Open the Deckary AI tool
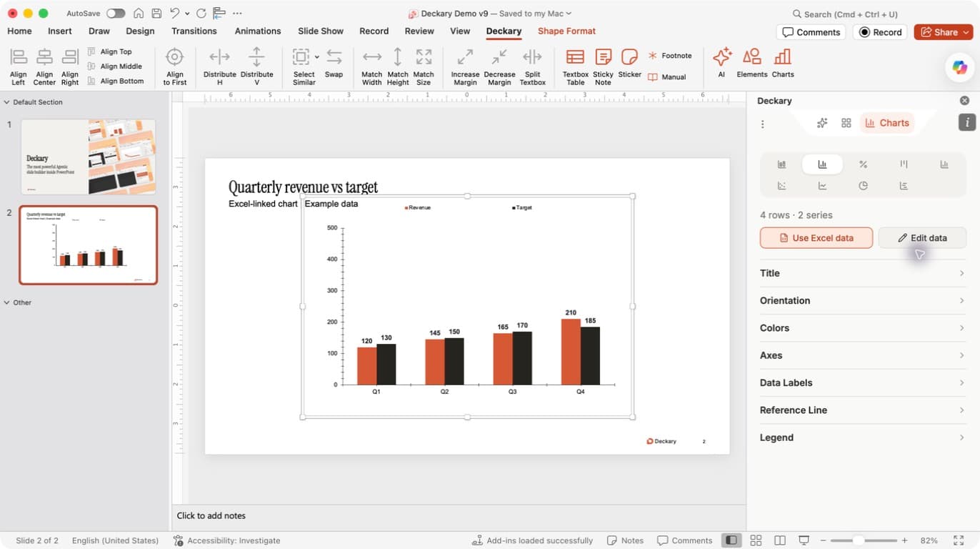 (x=721, y=63)
